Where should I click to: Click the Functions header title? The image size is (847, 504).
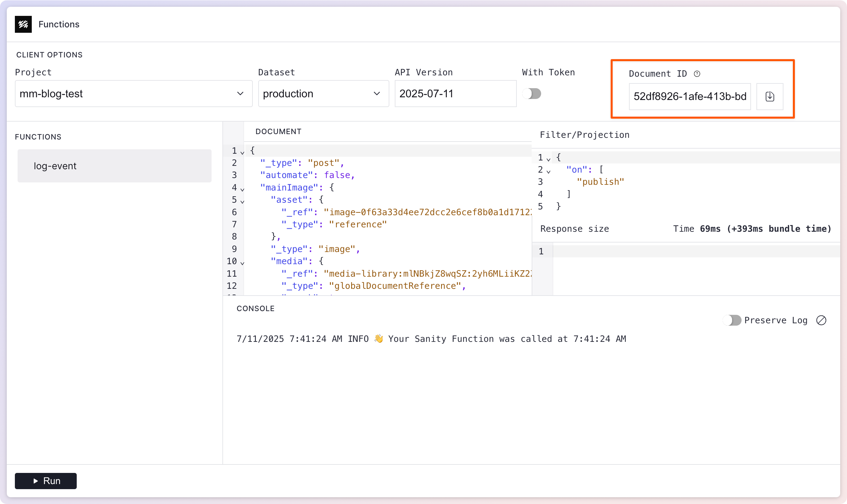[59, 24]
